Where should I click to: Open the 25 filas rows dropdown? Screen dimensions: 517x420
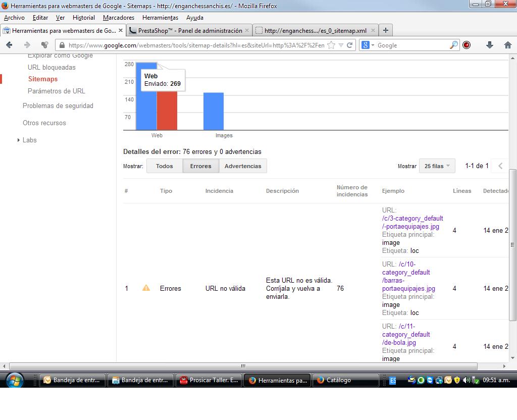(437, 166)
